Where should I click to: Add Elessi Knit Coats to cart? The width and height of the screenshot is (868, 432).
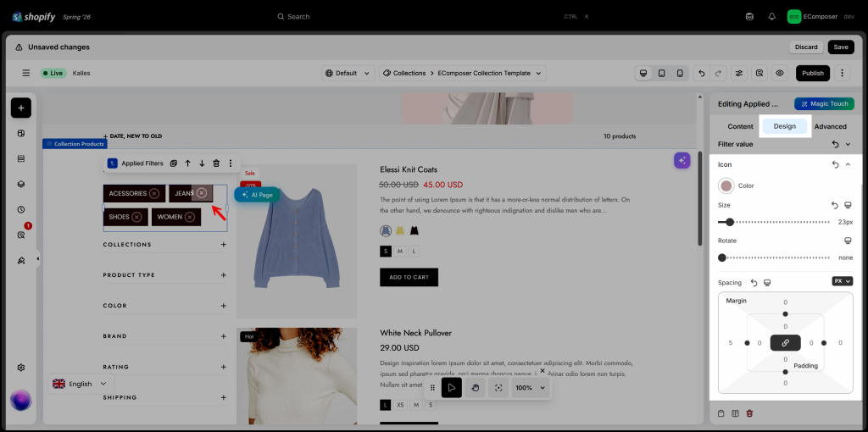pos(409,277)
